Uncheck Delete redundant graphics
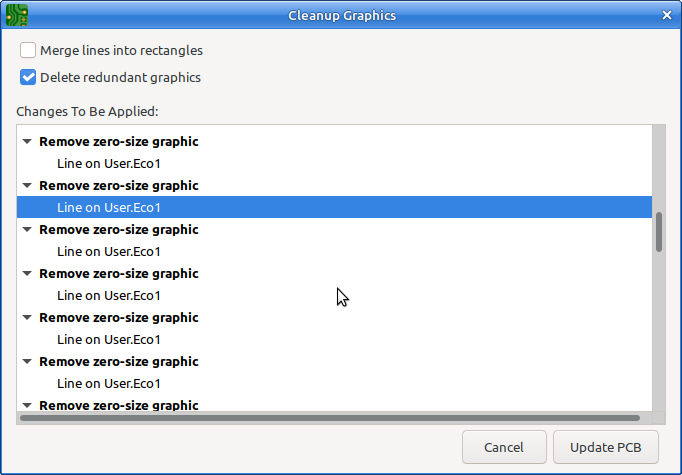Viewport: 682px width, 475px height. (28, 77)
